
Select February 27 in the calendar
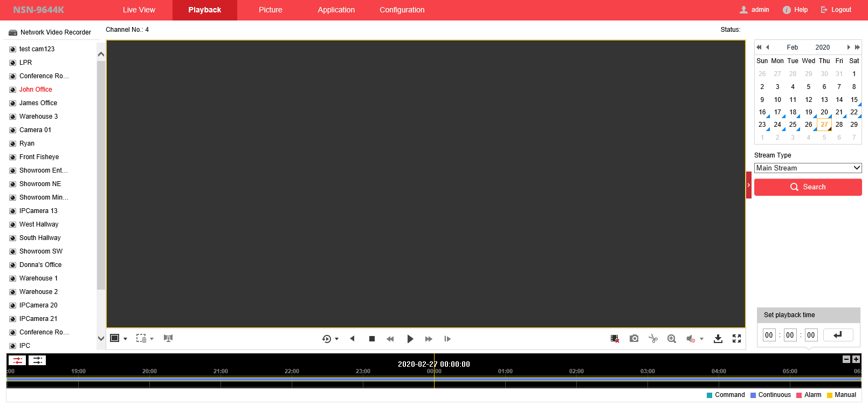[824, 125]
